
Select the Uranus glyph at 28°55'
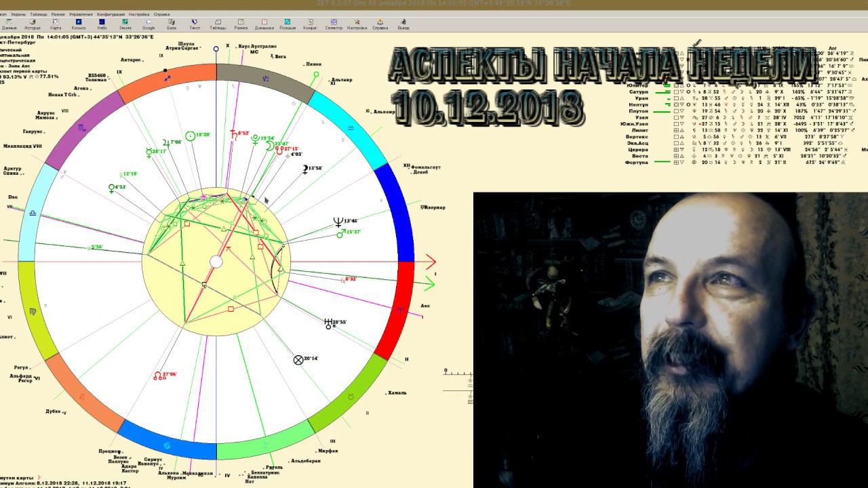[x=328, y=323]
